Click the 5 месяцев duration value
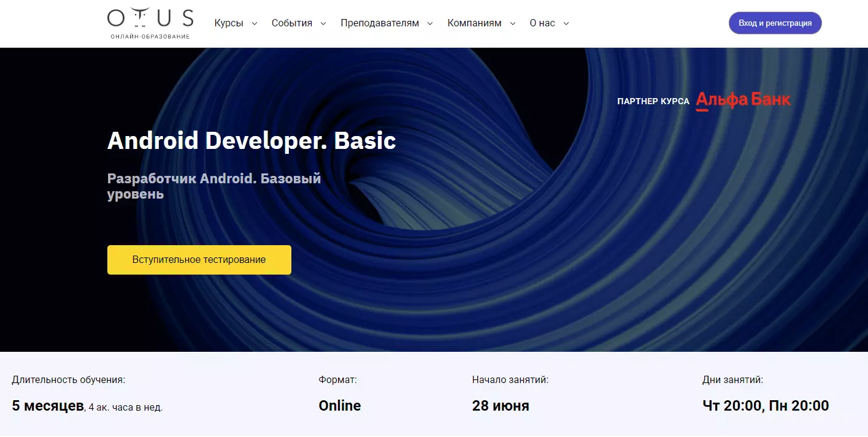The width and height of the screenshot is (868, 437). pyautogui.click(x=48, y=406)
